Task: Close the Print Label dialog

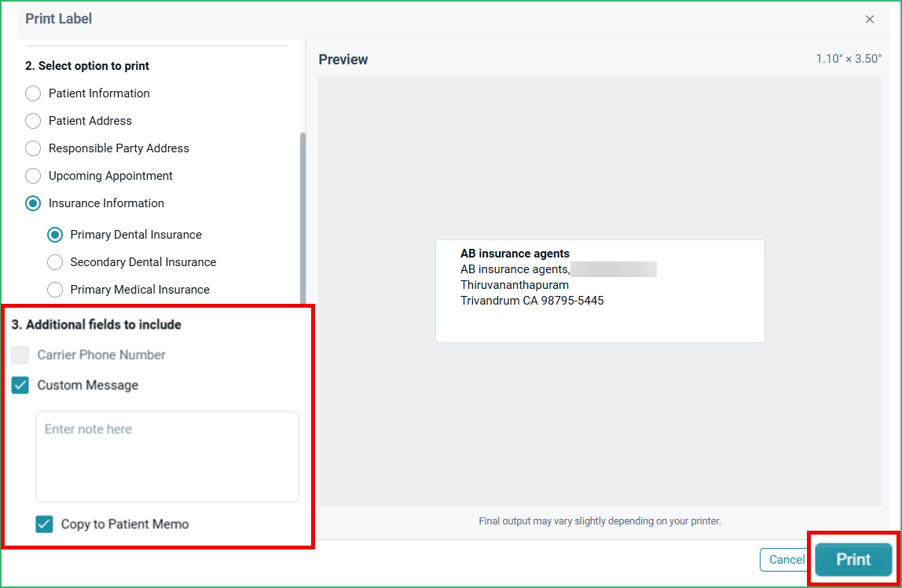Action: click(869, 20)
